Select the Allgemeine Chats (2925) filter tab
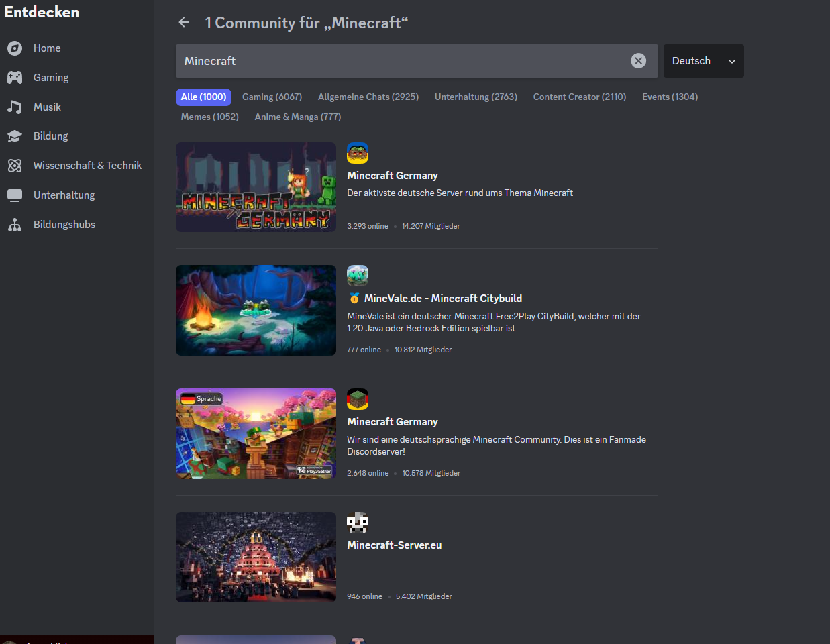The height and width of the screenshot is (644, 830). pyautogui.click(x=368, y=97)
